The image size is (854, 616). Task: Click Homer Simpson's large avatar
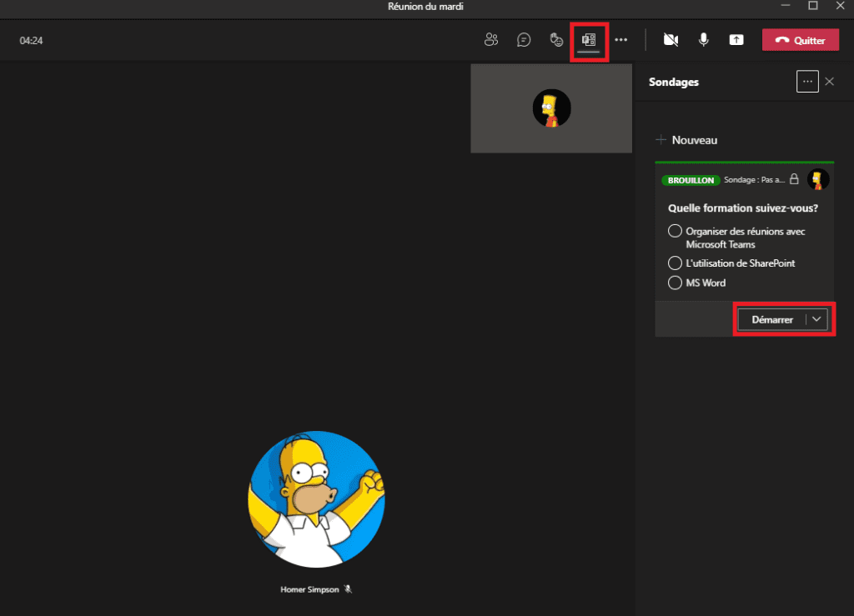tap(316, 499)
